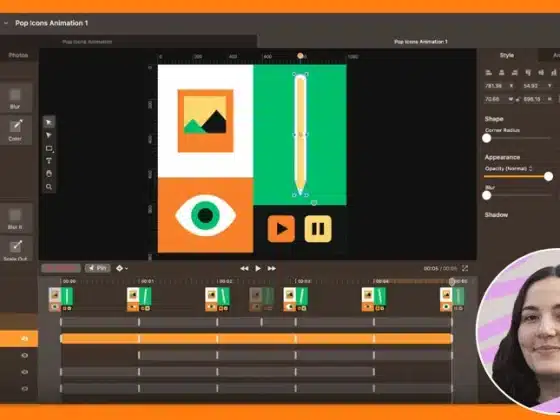Click the align bottom icon
The width and height of the screenshot is (560, 420).
click(554, 73)
